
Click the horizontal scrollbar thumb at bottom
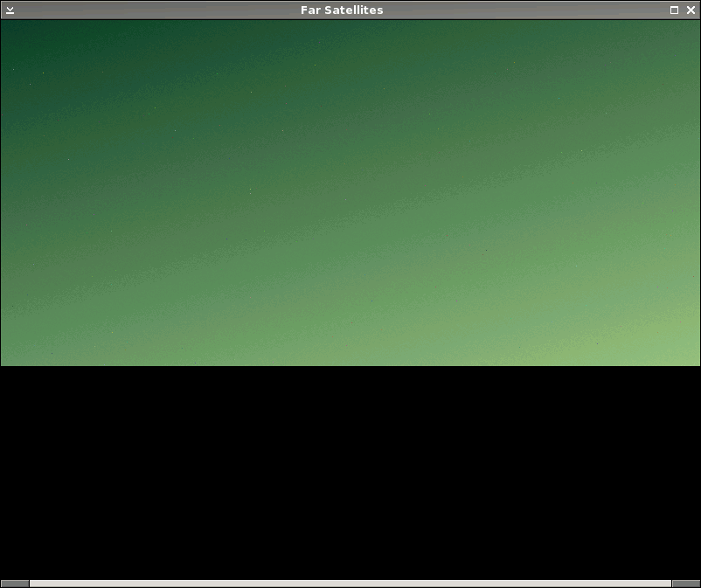pos(350,584)
